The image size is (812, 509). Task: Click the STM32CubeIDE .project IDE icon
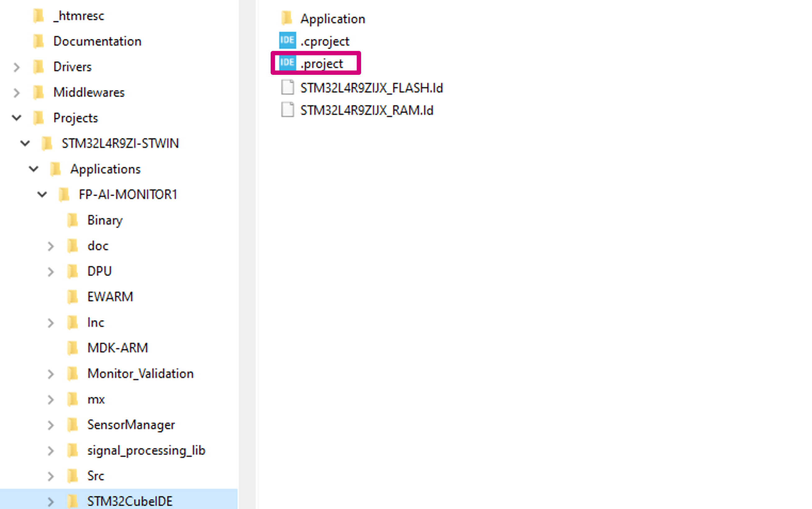click(x=287, y=63)
